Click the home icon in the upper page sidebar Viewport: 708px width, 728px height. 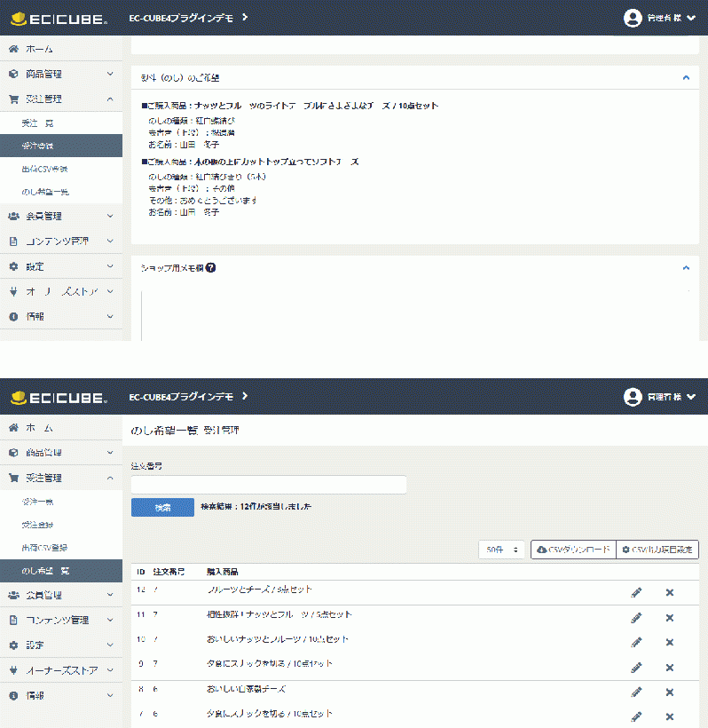(x=13, y=49)
